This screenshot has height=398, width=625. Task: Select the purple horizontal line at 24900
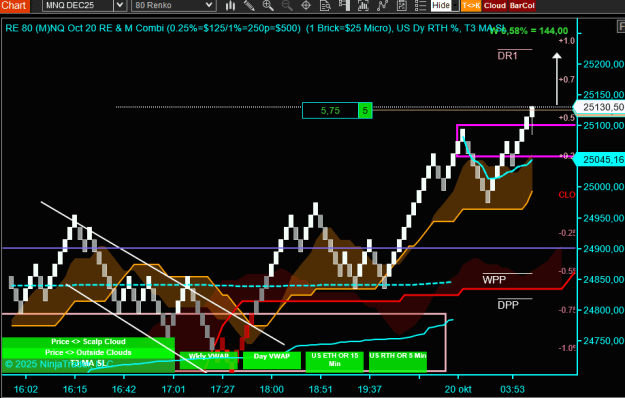point(289,248)
